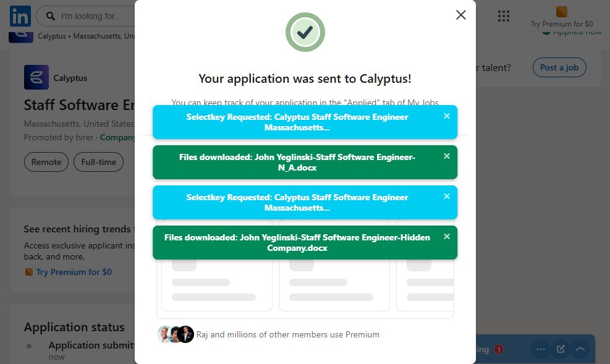Click the Post a job button

(x=559, y=67)
